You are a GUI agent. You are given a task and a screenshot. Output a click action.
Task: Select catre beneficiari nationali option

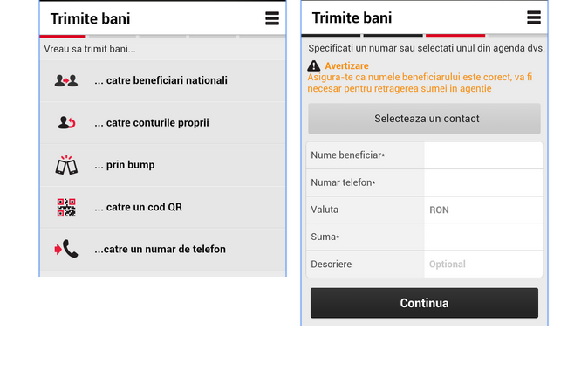pos(163,80)
